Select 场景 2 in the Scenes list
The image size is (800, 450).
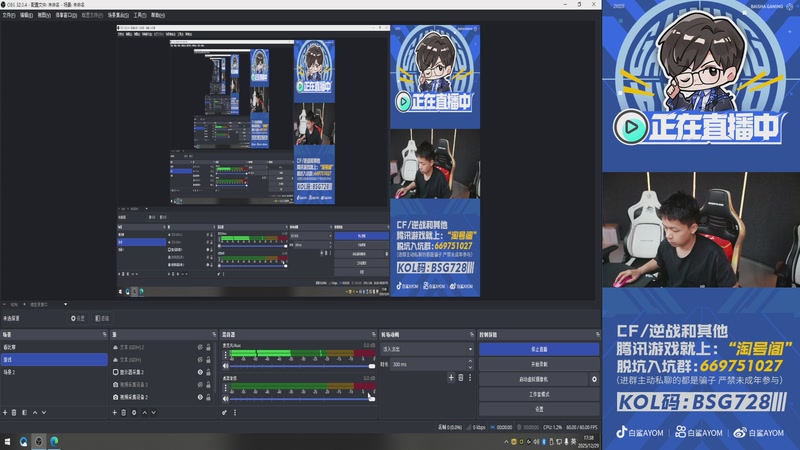click(x=54, y=372)
